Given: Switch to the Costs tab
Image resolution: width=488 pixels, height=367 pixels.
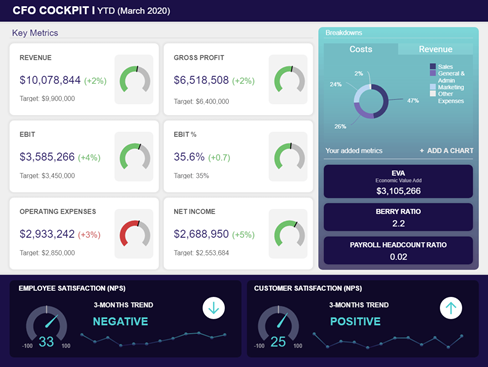Looking at the screenshot, I should 361,49.
